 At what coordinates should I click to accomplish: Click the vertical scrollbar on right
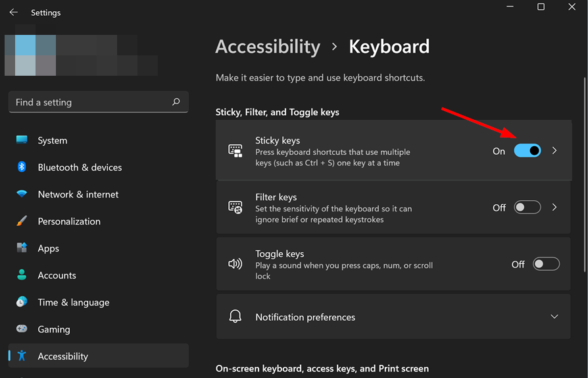coord(585,174)
